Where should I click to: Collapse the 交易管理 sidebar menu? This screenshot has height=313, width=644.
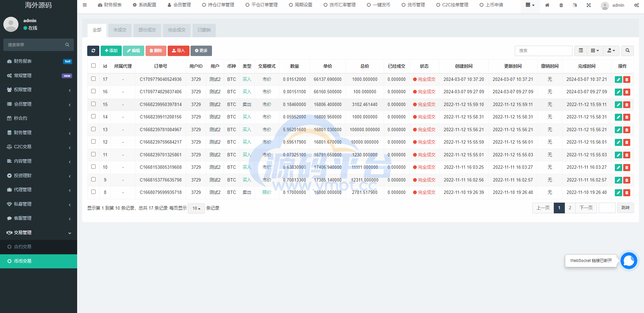[x=39, y=233]
